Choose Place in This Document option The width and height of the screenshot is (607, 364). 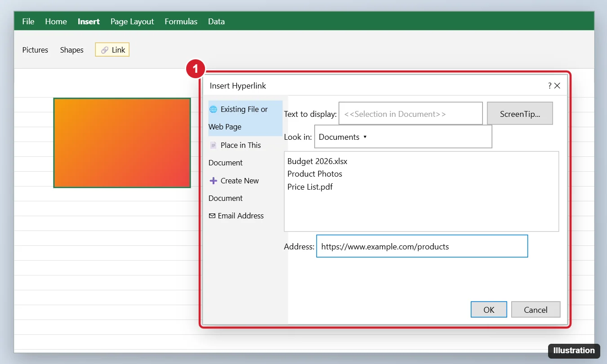245,154
